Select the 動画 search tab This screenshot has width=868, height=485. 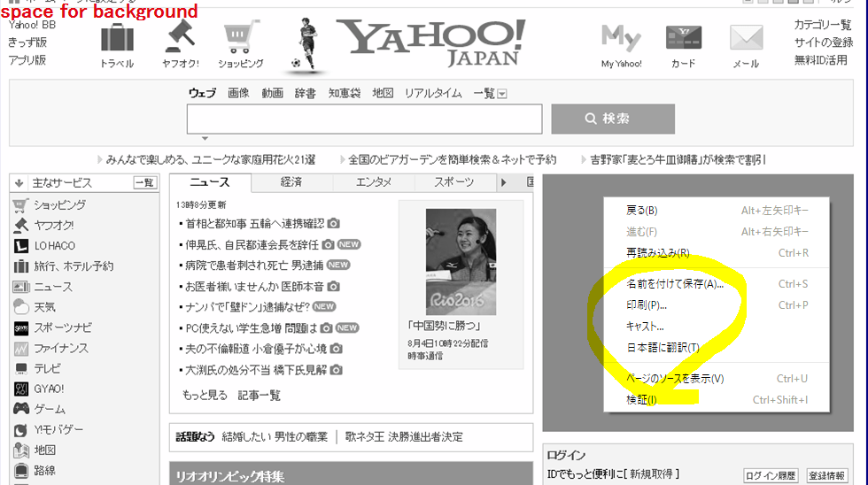[x=273, y=93]
